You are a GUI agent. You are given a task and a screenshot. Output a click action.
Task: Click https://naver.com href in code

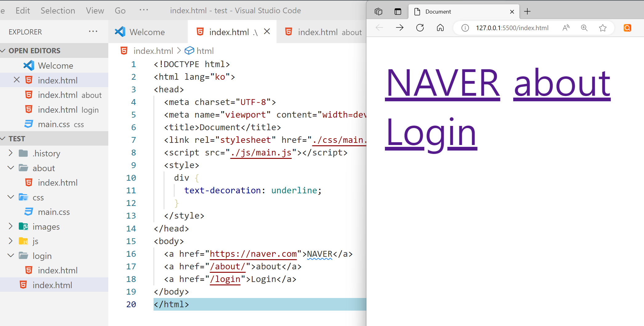click(253, 254)
